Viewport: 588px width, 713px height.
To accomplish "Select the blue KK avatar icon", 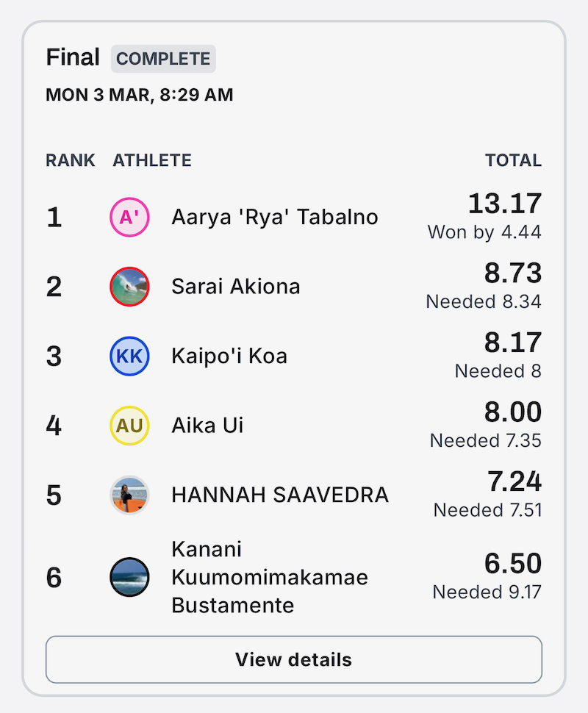I will 129,356.
